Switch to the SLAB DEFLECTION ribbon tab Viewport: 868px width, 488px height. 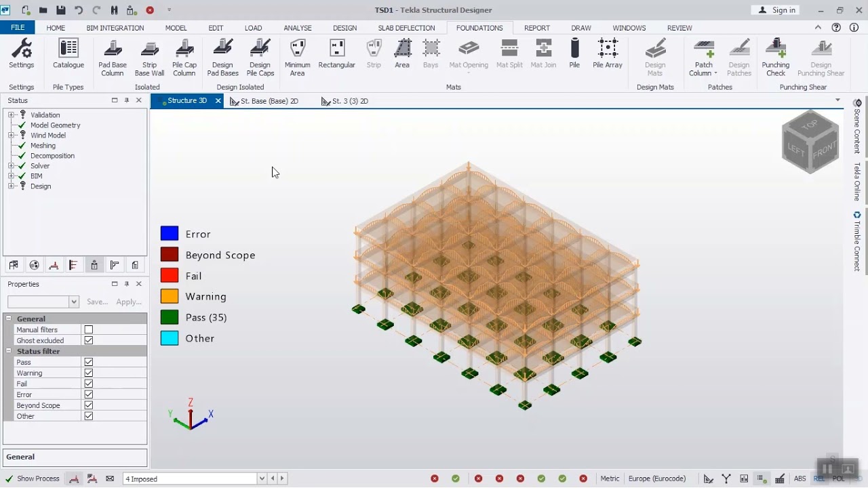click(406, 28)
